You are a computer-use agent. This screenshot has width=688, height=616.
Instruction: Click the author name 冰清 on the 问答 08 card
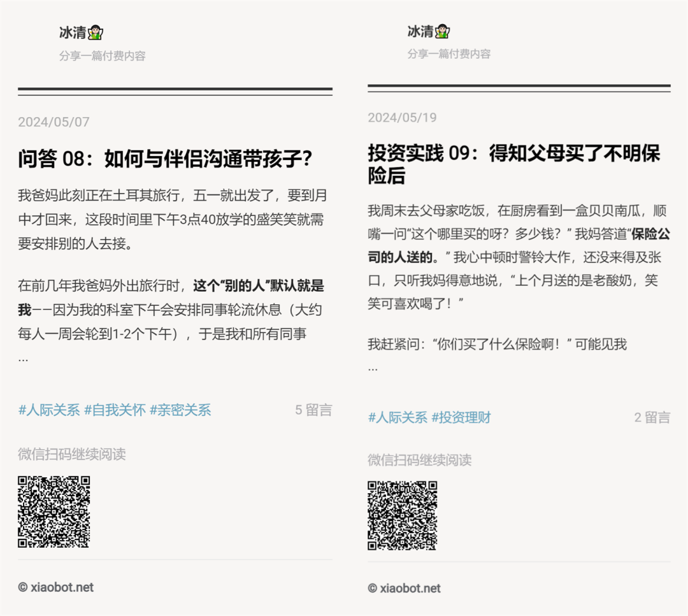73,32
